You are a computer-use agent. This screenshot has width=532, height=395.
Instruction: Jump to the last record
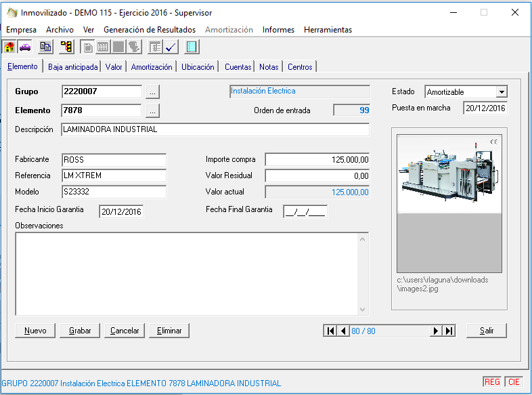pyautogui.click(x=449, y=331)
